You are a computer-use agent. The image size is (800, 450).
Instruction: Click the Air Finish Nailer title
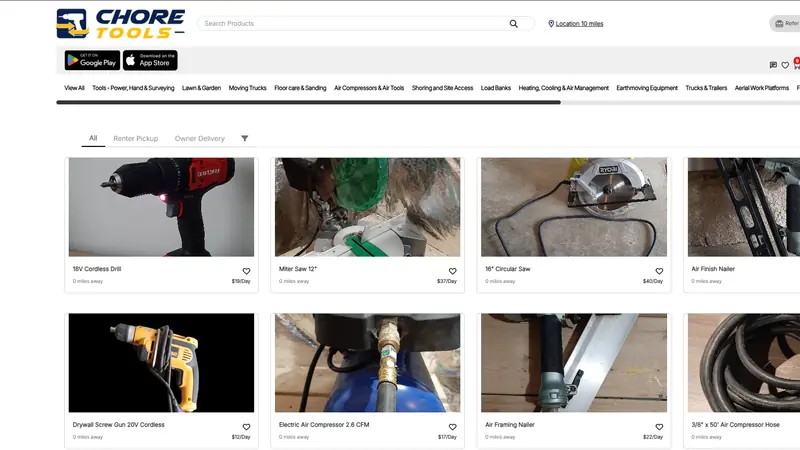click(x=713, y=269)
